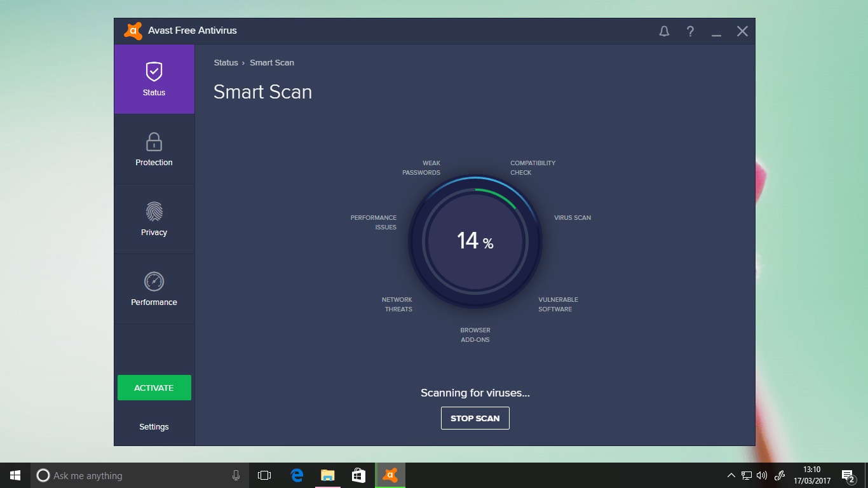Screen dimensions: 868x488
Task: Click the Avast logo in the title bar
Action: [x=132, y=30]
